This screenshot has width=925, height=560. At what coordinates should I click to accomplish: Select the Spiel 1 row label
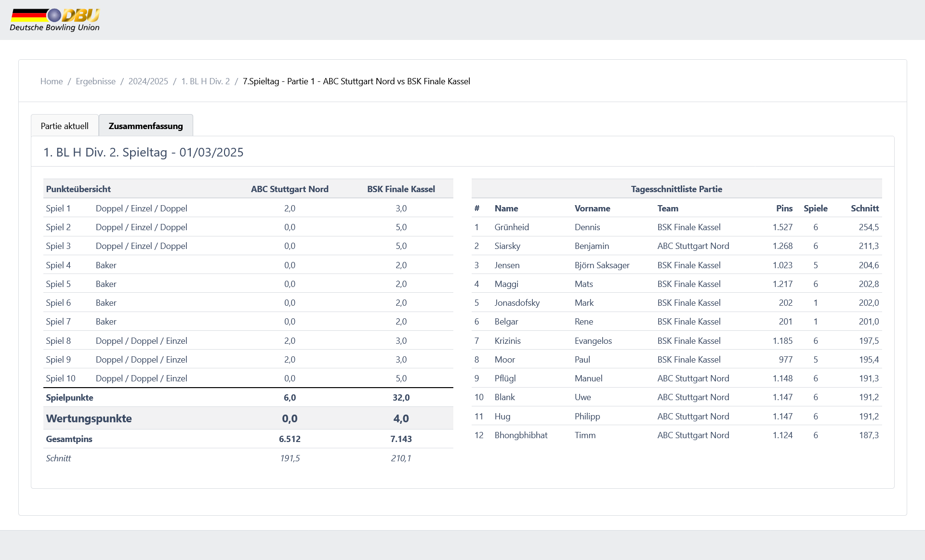[x=58, y=208]
